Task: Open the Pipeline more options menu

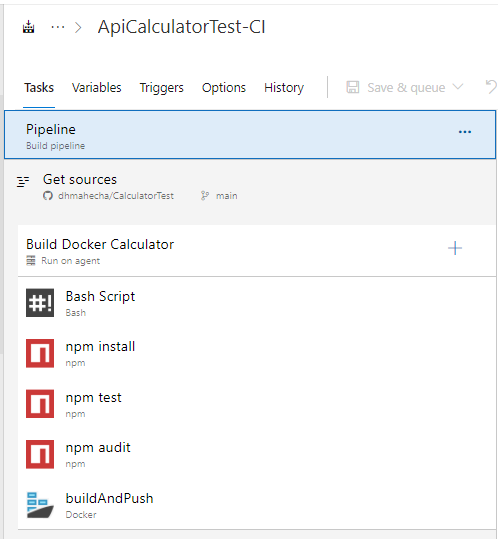Action: point(465,132)
